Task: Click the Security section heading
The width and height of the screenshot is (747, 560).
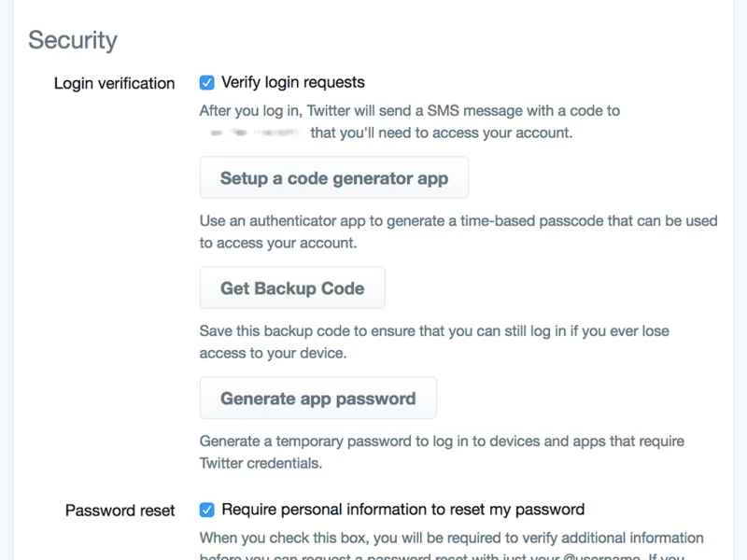Action: (73, 40)
